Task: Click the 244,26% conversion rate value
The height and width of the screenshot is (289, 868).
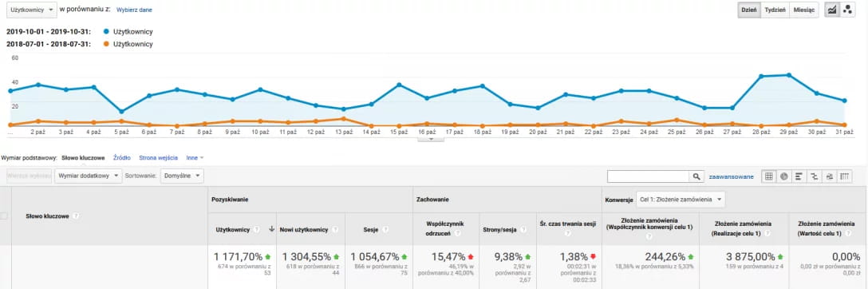Action: [666, 257]
